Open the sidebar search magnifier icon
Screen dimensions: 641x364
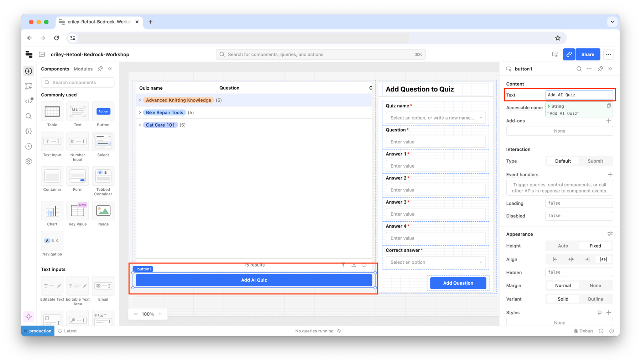point(29,116)
